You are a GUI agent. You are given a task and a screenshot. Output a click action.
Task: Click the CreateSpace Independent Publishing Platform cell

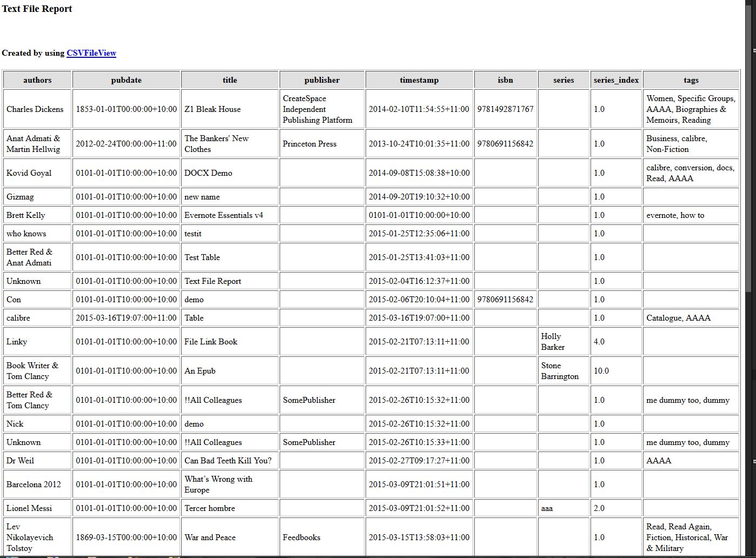322,109
